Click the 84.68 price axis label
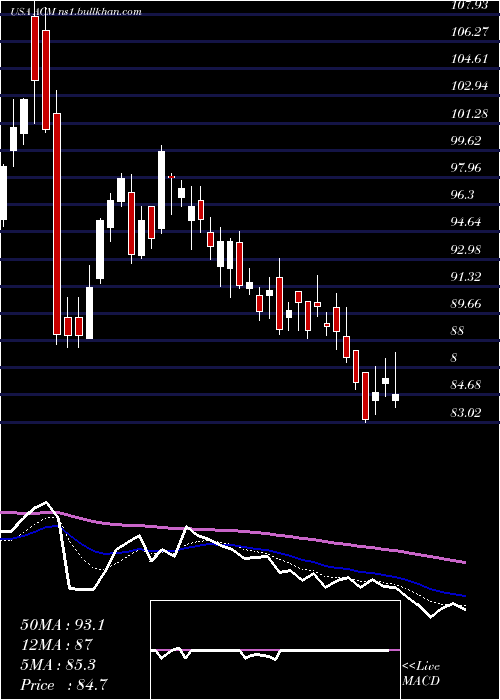Image resolution: width=500 pixels, height=700 pixels. click(466, 384)
